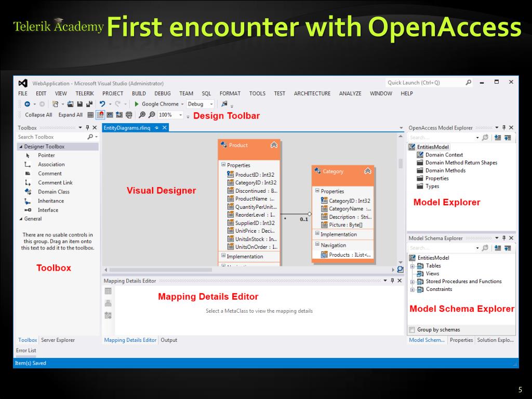
Task: Expand Stored Procedures and Functions node
Action: coord(413,282)
